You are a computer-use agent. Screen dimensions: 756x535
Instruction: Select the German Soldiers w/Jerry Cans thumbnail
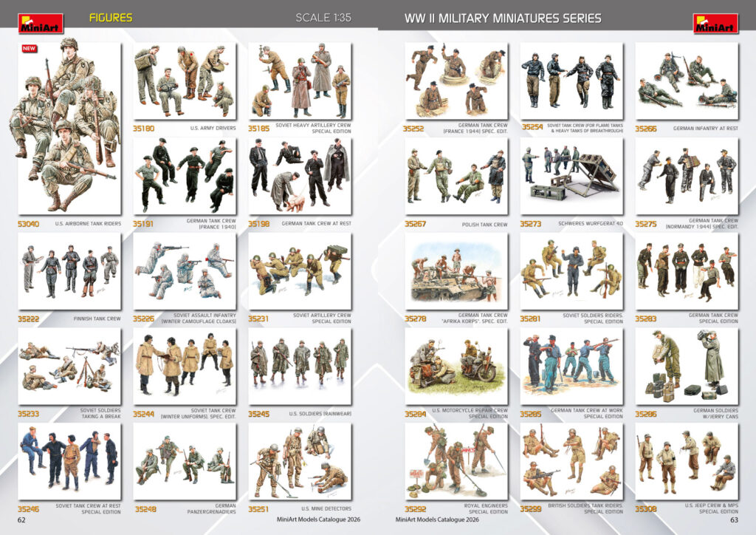(687, 366)
